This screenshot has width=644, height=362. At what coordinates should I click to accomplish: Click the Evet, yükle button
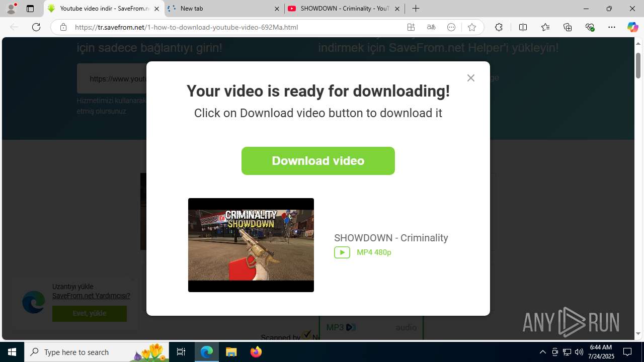[x=90, y=313]
